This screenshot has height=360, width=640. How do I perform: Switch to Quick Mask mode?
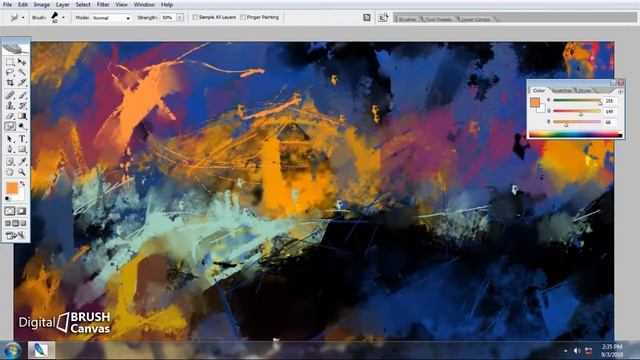pos(22,211)
